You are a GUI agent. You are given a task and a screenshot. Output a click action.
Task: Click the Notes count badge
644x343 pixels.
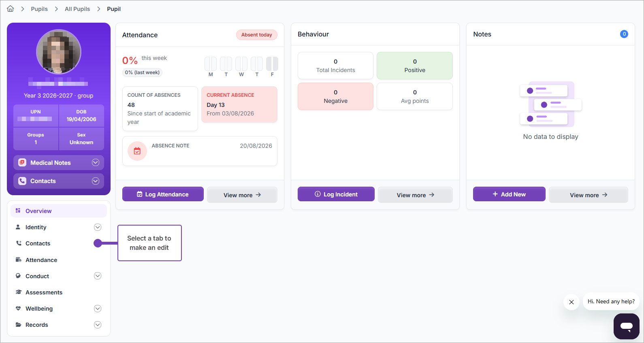pyautogui.click(x=624, y=34)
